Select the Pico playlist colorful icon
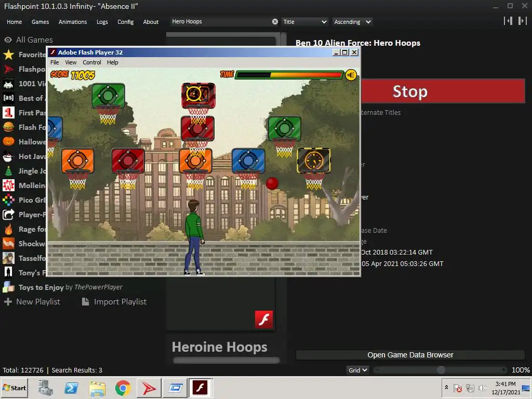Viewport: 532px width, 399px height. (8, 200)
